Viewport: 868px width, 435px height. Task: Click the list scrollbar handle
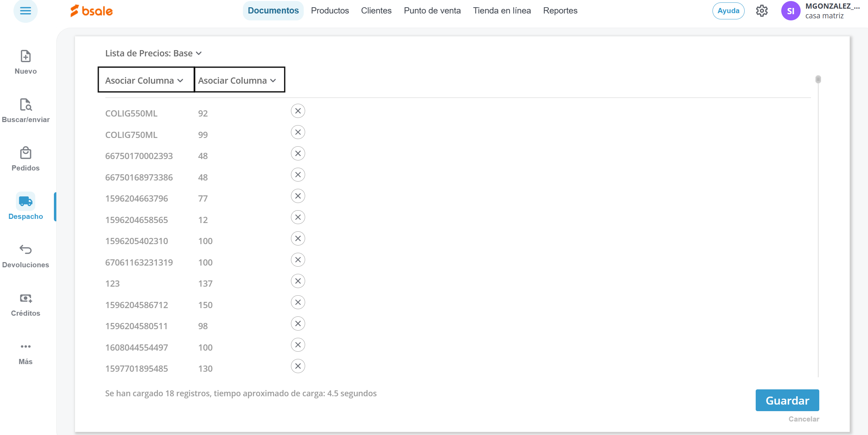818,80
